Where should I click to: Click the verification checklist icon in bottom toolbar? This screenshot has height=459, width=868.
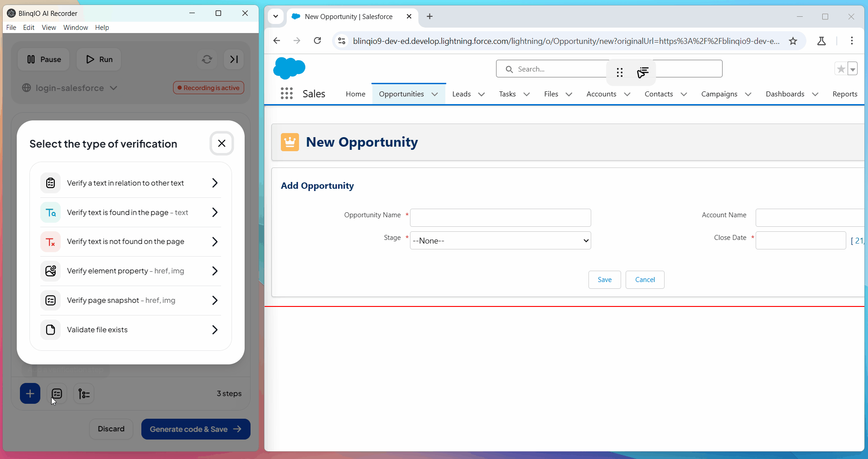[57, 393]
